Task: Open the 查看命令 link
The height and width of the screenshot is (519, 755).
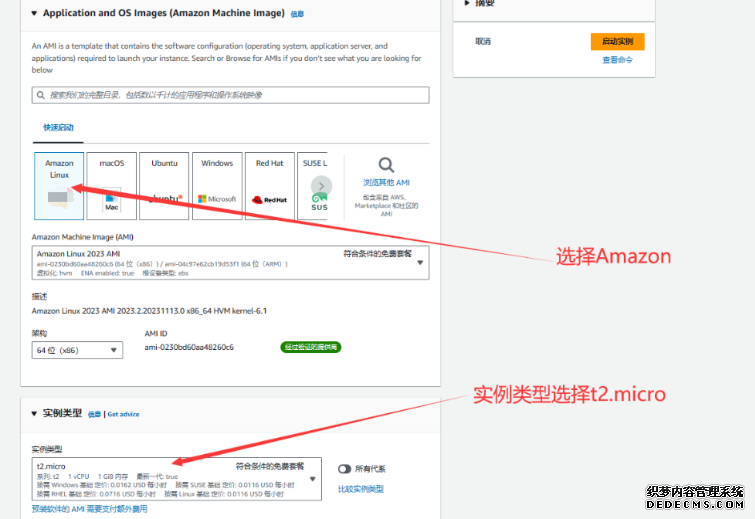Action: point(617,60)
